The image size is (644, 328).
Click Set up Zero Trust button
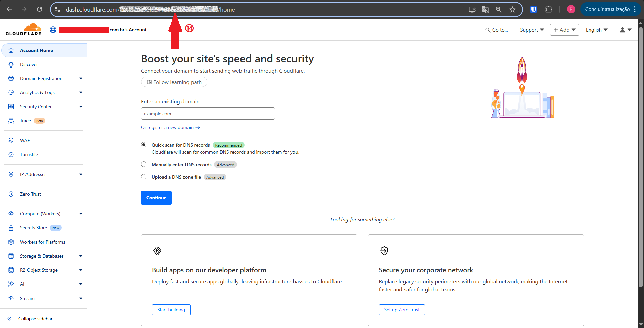tap(402, 310)
